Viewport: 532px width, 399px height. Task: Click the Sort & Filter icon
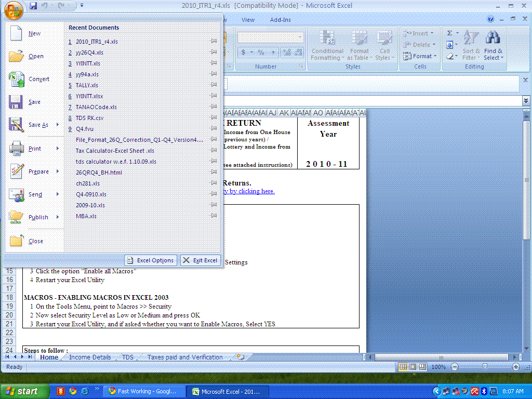[471, 37]
